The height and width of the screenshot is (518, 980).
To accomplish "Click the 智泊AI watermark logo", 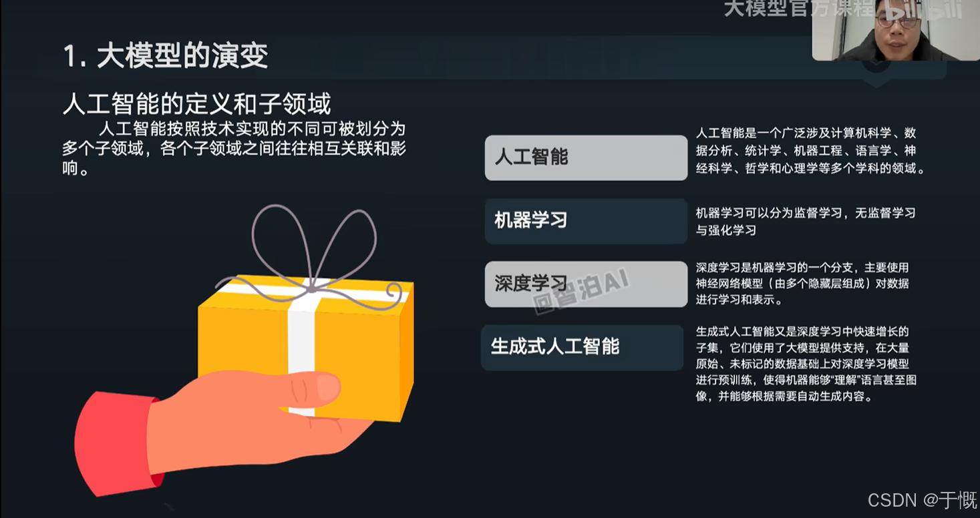I will click(581, 290).
